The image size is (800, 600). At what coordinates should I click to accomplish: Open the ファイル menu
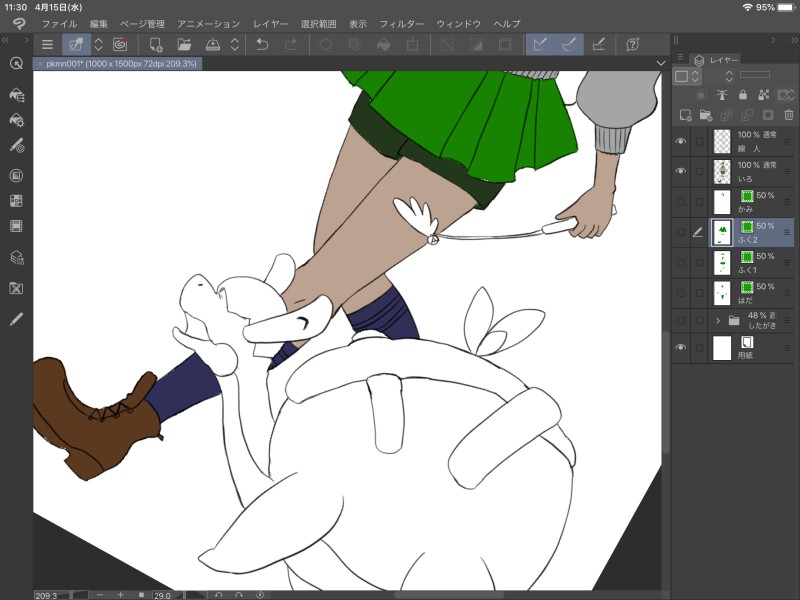pyautogui.click(x=59, y=24)
